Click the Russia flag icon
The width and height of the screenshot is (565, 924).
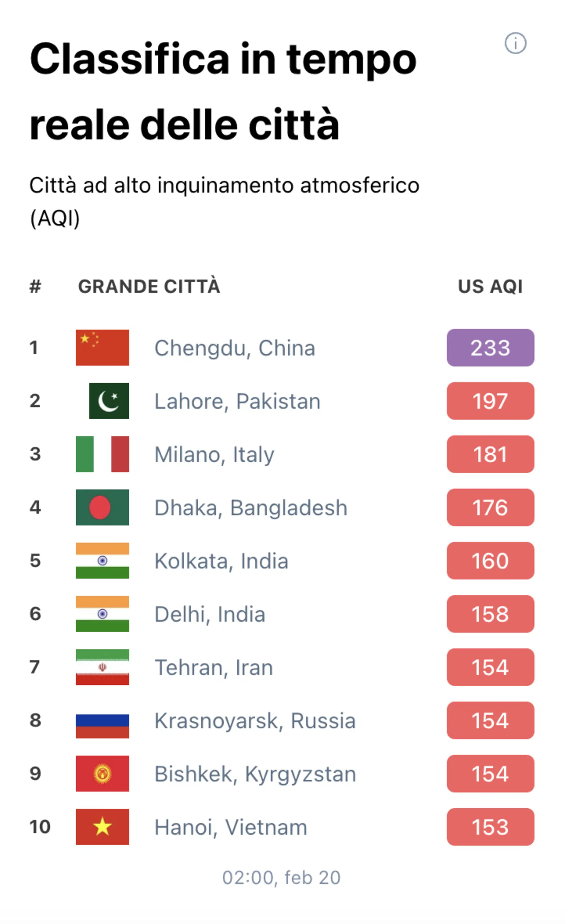pyautogui.click(x=102, y=720)
